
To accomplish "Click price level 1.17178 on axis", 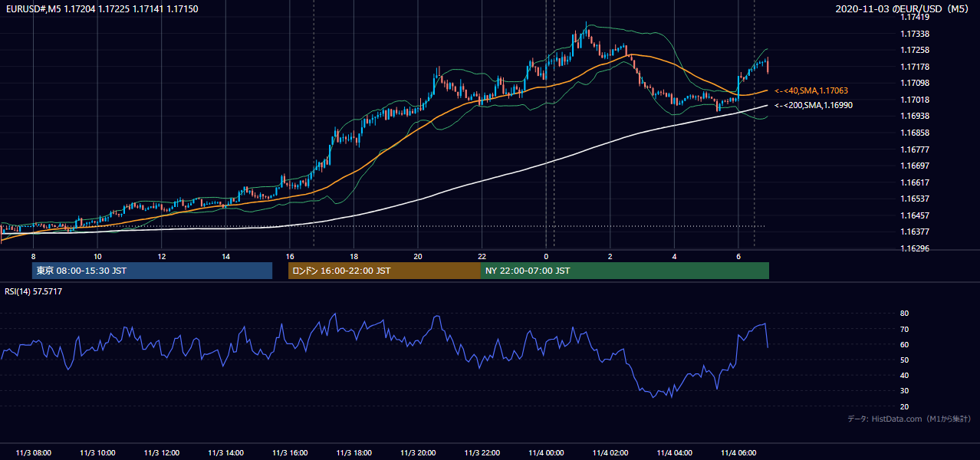I will pyautogui.click(x=915, y=67).
